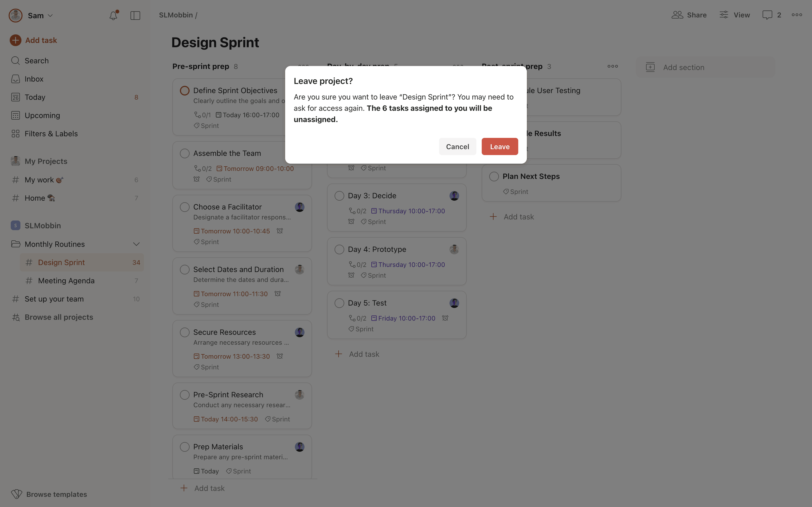This screenshot has width=812, height=507.
Task: Click the red Add task plus icon
Action: (x=15, y=40)
